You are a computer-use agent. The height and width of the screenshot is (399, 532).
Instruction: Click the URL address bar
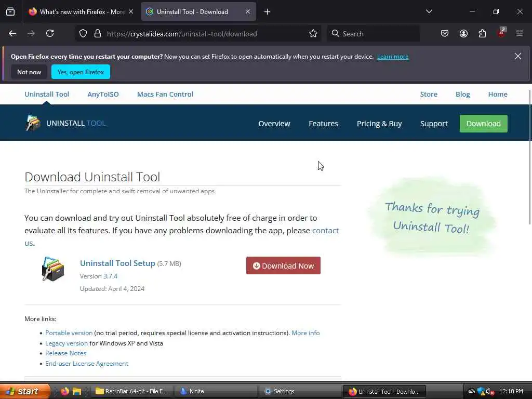tap(198, 34)
